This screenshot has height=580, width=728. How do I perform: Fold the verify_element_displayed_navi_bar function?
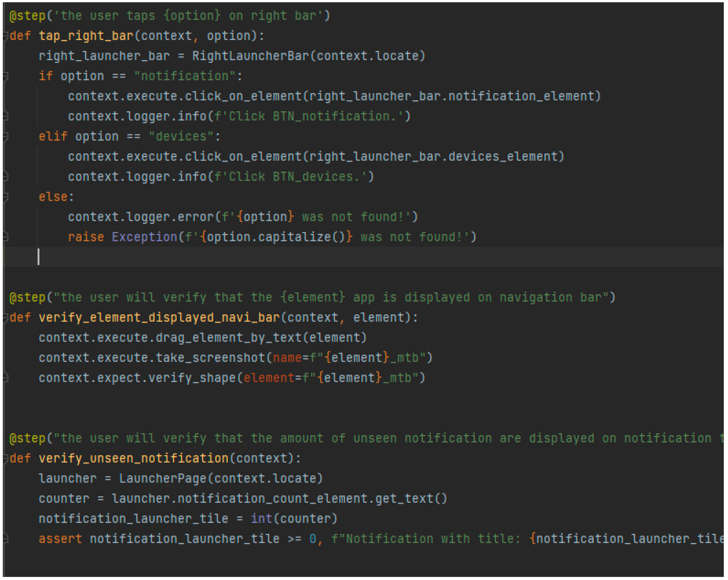pos(5,317)
